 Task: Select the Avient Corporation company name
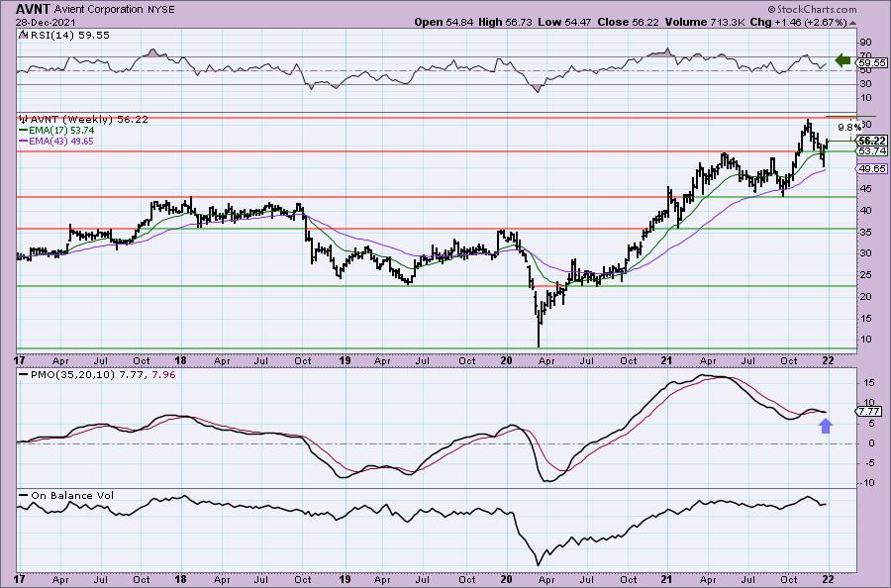[98, 10]
